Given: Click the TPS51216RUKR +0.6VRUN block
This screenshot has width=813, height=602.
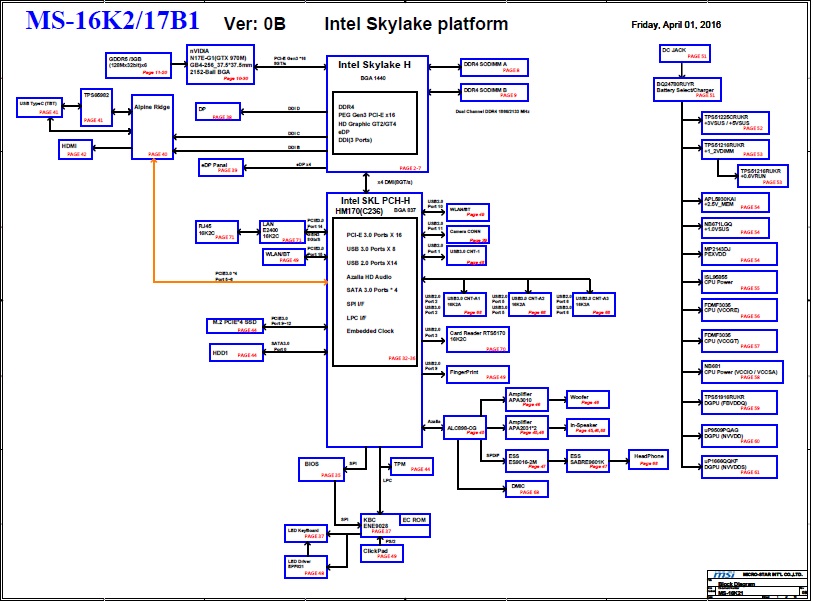Looking at the screenshot, I should (x=763, y=176).
